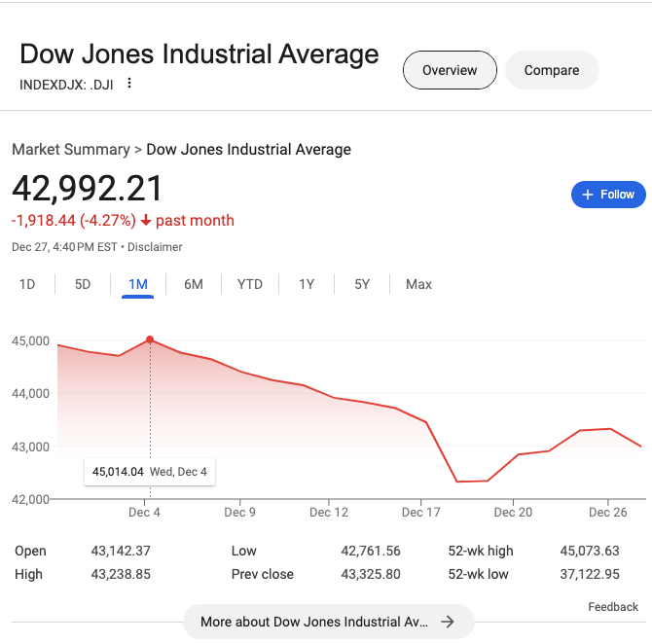The width and height of the screenshot is (652, 644).
Task: Select the 1D time range
Action: click(x=27, y=284)
